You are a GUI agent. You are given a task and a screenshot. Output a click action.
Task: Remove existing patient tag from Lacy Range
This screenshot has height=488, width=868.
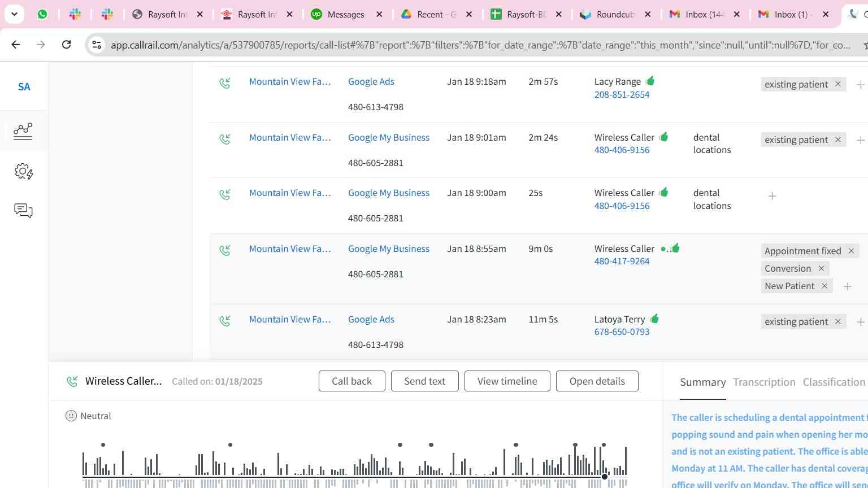tap(838, 84)
